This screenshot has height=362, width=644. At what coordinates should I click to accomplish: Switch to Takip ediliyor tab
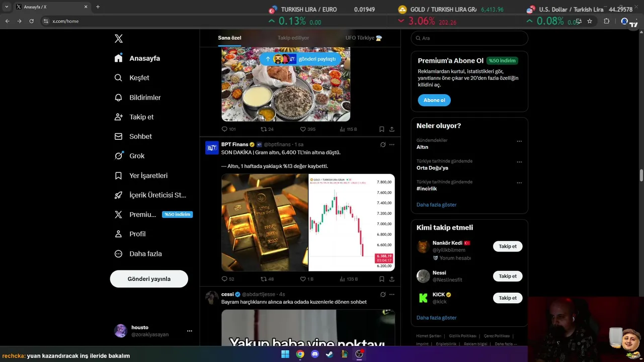(293, 38)
